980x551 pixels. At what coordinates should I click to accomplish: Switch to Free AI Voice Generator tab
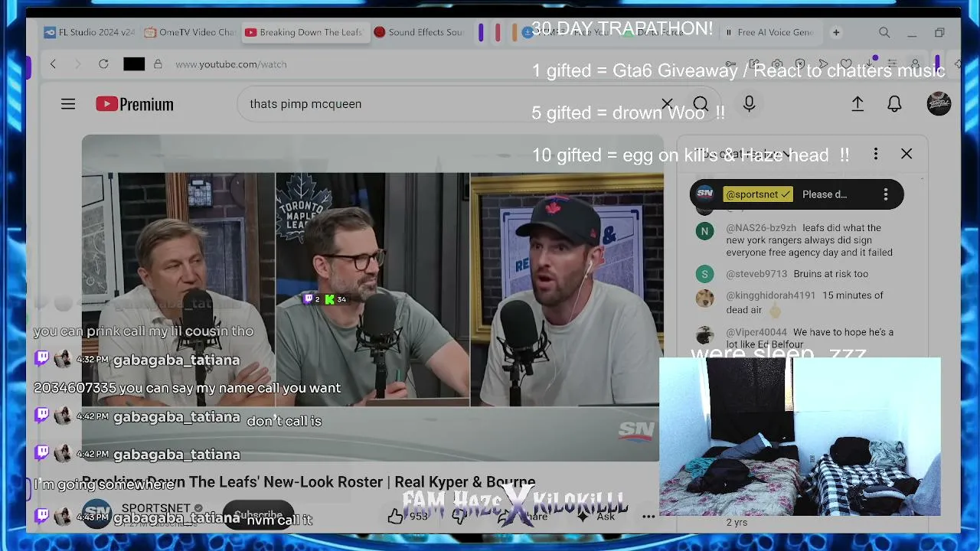(x=769, y=33)
